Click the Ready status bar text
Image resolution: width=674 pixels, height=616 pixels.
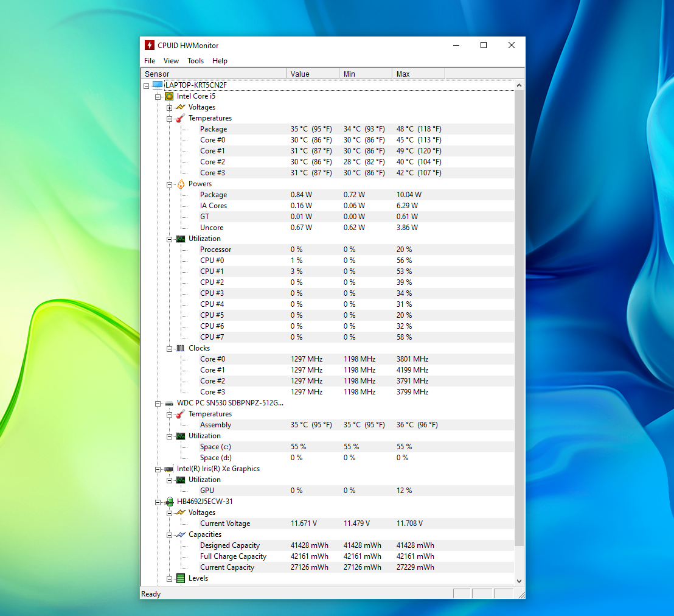point(151,594)
